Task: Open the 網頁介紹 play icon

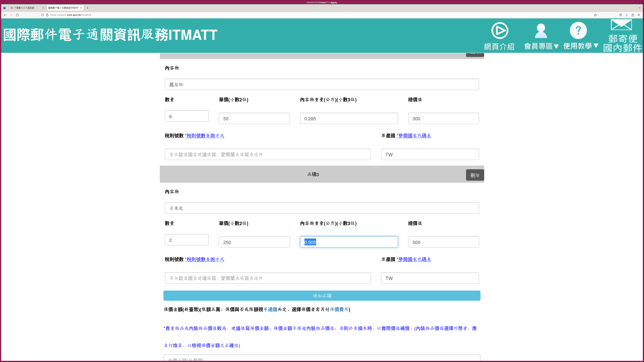Action: point(499,31)
